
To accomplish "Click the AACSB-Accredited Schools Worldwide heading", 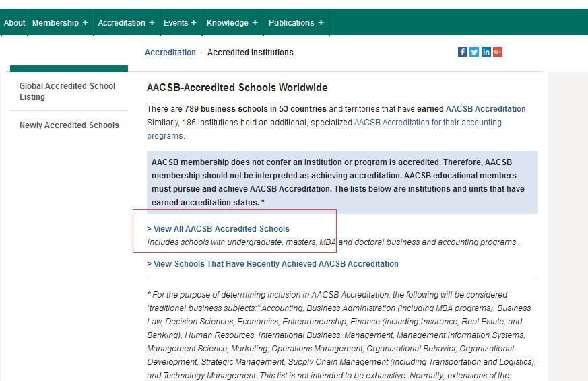I will tap(237, 88).
